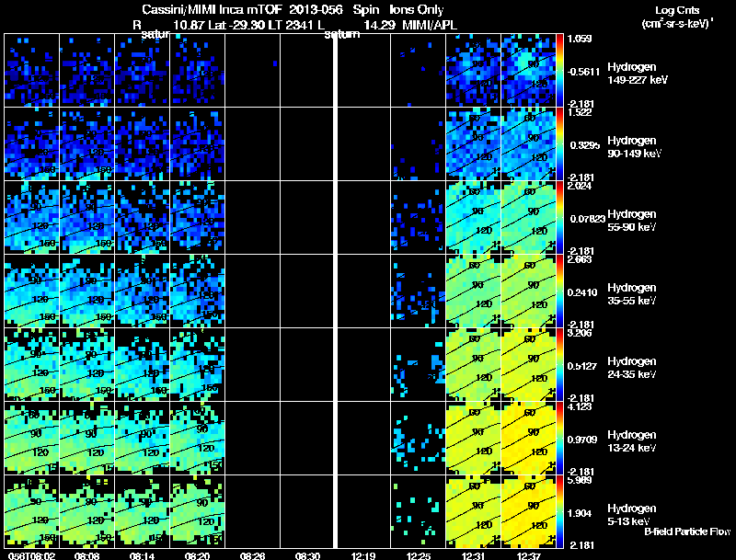Image resolution: width=736 pixels, height=560 pixels.
Task: Select the 12:37 panel in the 5-13 keV row
Action: pos(528,512)
